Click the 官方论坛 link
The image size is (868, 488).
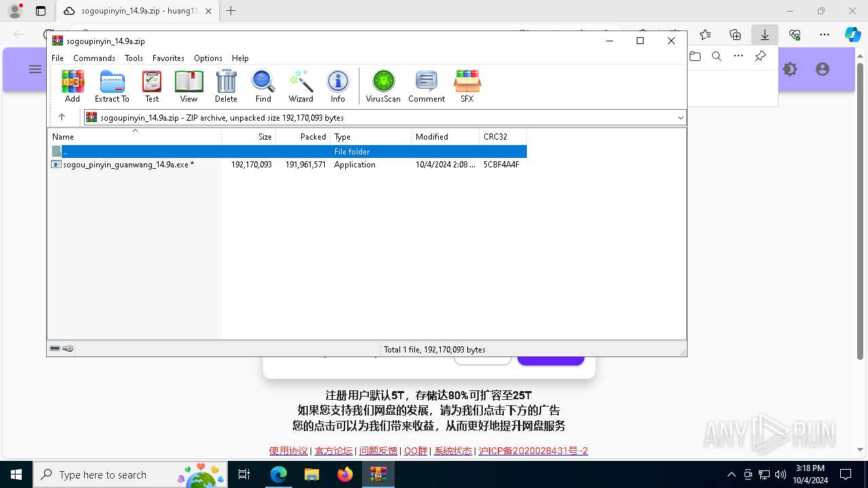334,451
